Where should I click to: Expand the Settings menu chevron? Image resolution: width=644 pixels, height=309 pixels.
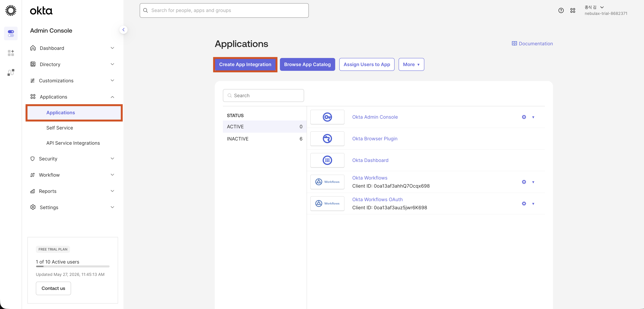pyautogui.click(x=112, y=207)
